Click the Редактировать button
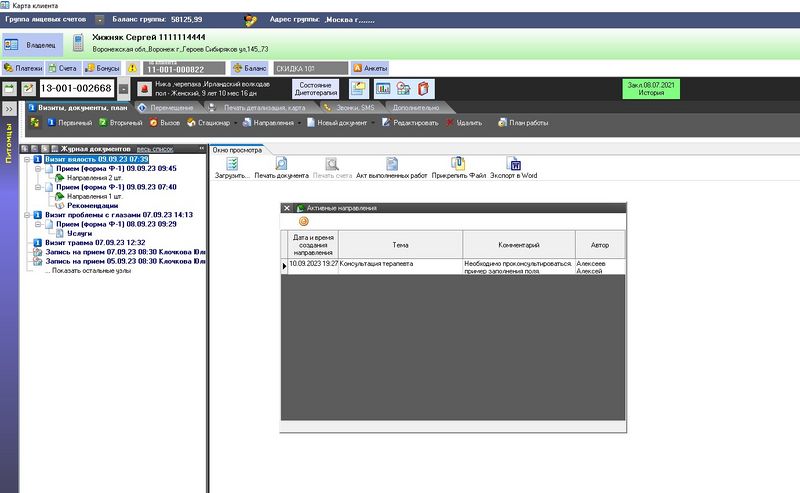Viewport: 800px width, 493px height. (409, 123)
